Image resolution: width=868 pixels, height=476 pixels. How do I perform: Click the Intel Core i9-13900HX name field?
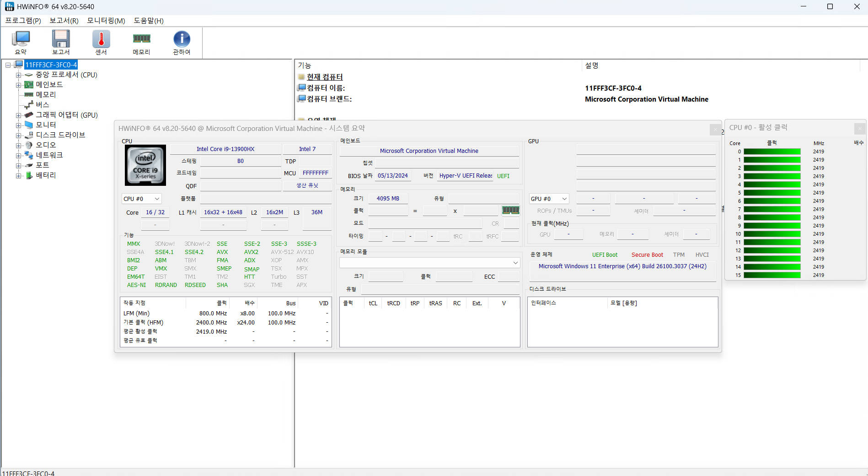pos(225,149)
